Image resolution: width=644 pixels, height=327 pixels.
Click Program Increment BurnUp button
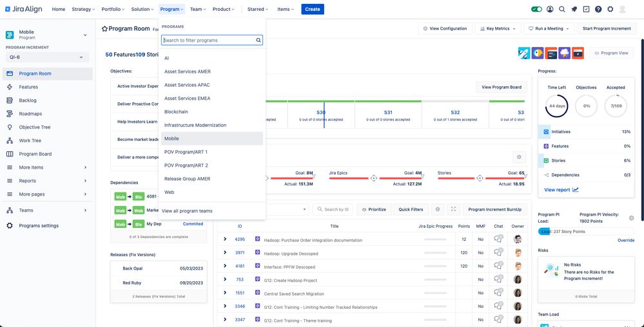[495, 209]
